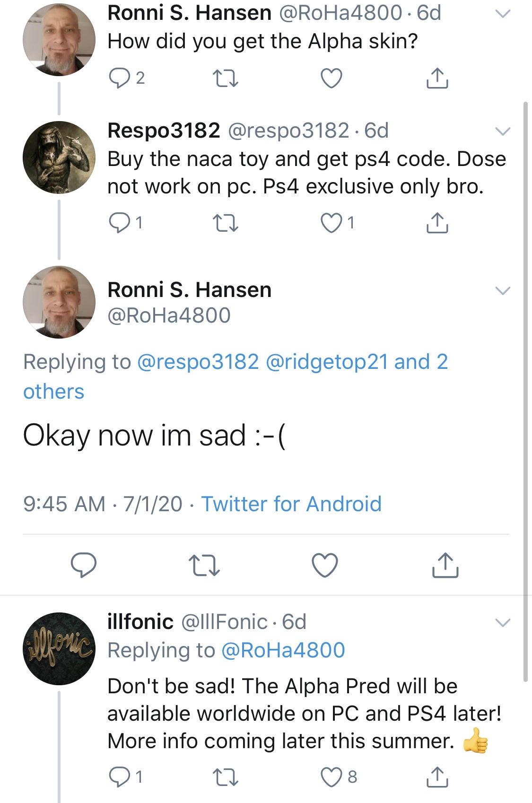Reply to Respo3182's tweet
The width and height of the screenshot is (532, 803).
[119, 223]
